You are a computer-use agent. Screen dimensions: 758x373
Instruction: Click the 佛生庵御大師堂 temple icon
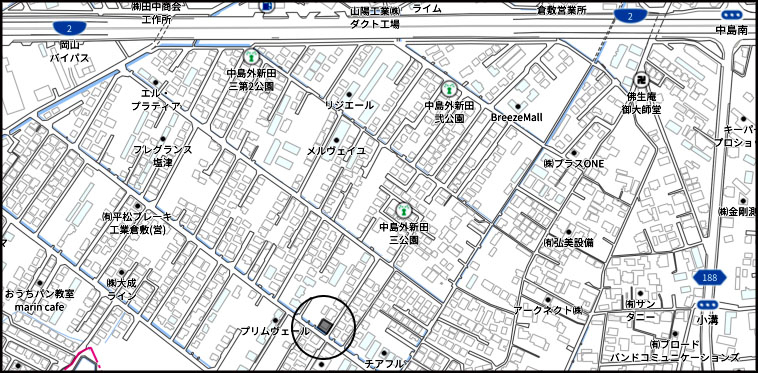pyautogui.click(x=641, y=80)
